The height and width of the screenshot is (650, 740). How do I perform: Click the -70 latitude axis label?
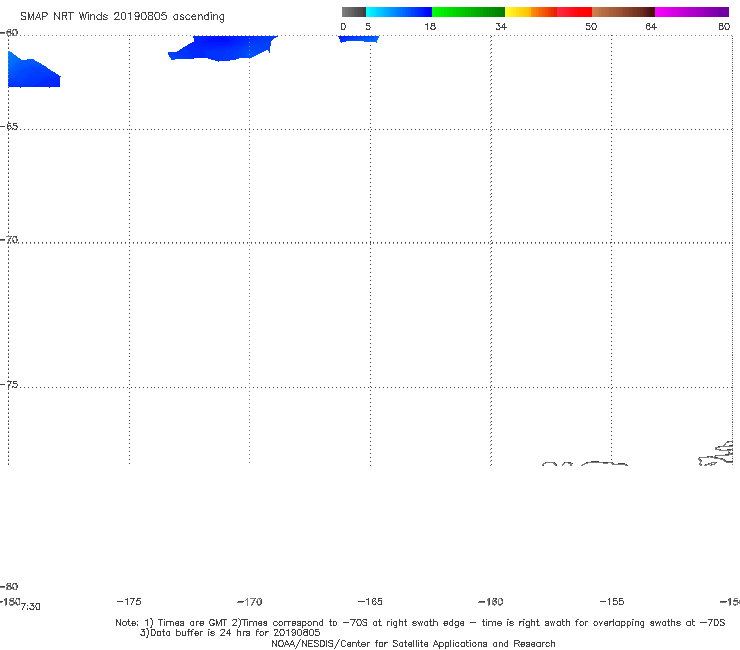point(9,240)
